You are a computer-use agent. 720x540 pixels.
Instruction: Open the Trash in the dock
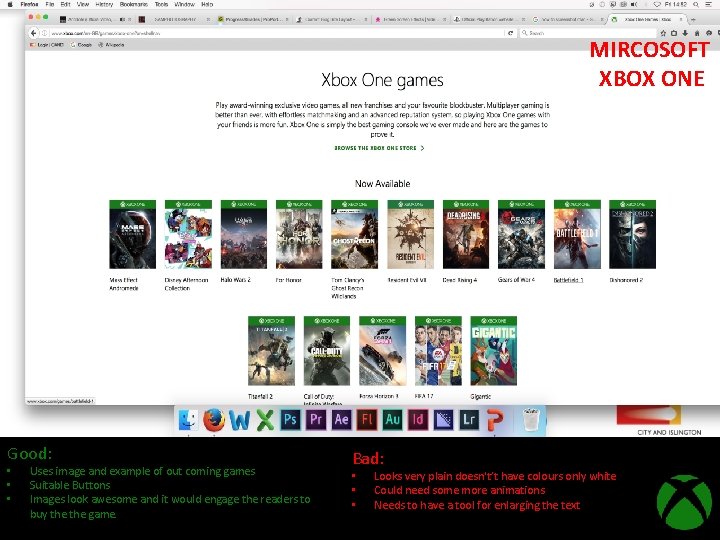[x=531, y=419]
